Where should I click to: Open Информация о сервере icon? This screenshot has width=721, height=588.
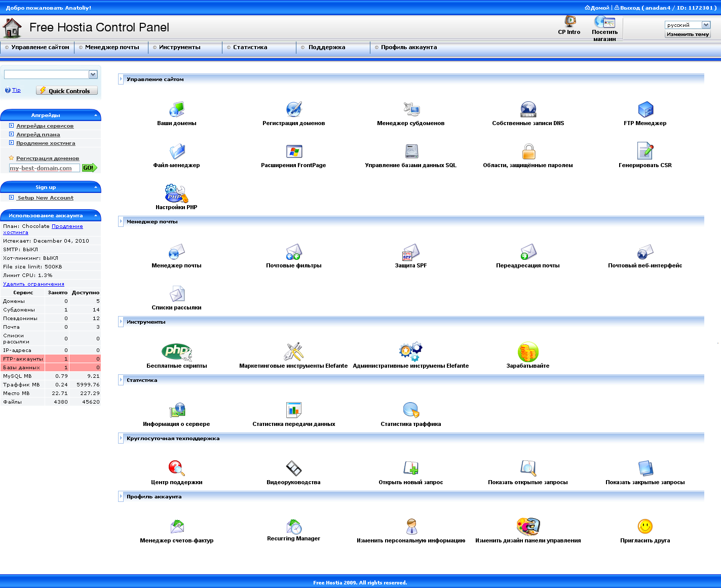tap(176, 410)
